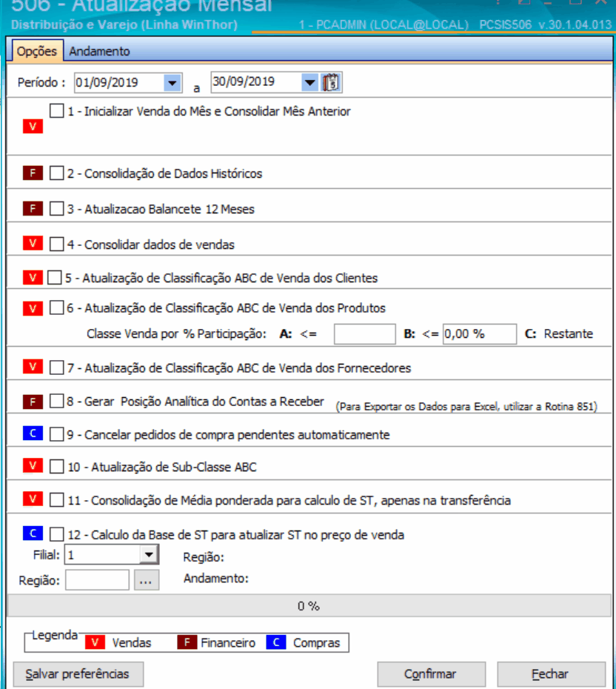Click the dark red F badge beside option 2
Screen dimensions: 616x689
[x=33, y=173]
